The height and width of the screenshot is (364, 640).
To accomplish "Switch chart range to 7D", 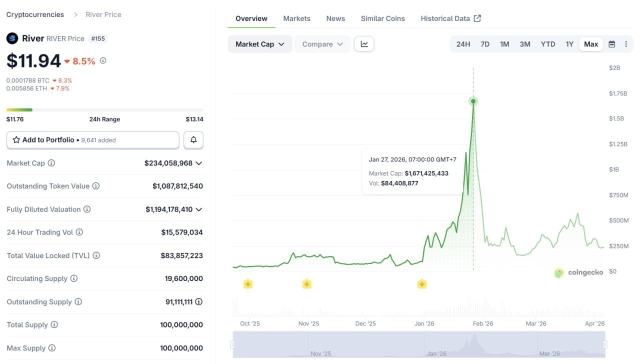I will pos(484,44).
